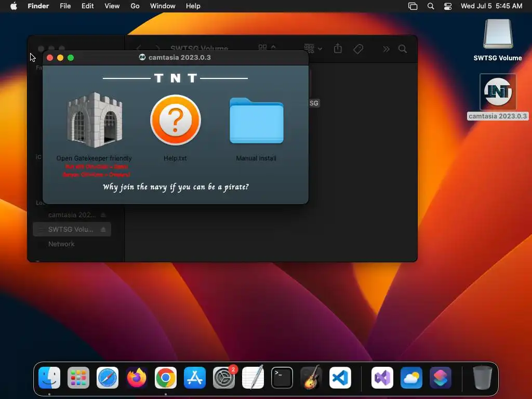Viewport: 532px width, 399px height.
Task: Open the Manual install folder
Action: point(256,121)
